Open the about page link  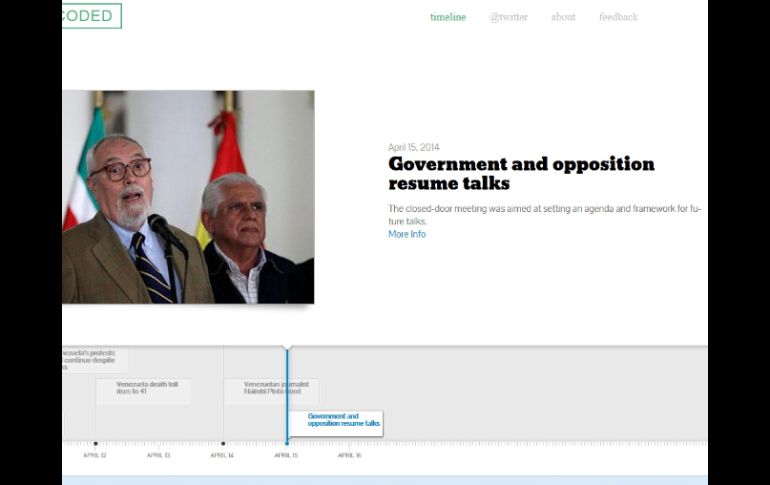[563, 17]
